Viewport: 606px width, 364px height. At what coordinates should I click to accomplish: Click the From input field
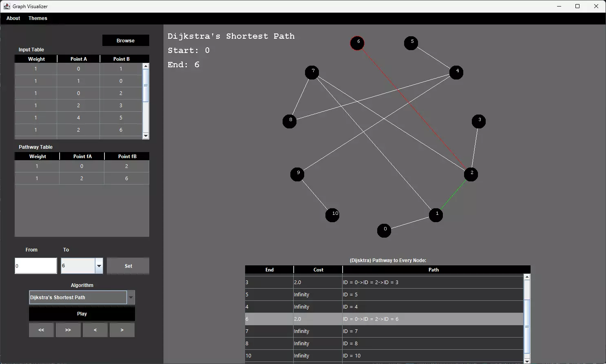(36, 266)
